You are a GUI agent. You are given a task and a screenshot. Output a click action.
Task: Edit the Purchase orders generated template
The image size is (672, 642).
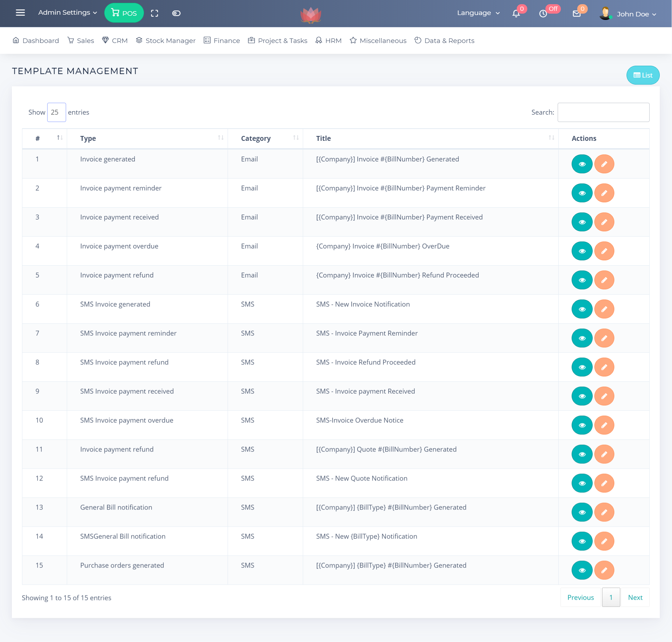(604, 570)
